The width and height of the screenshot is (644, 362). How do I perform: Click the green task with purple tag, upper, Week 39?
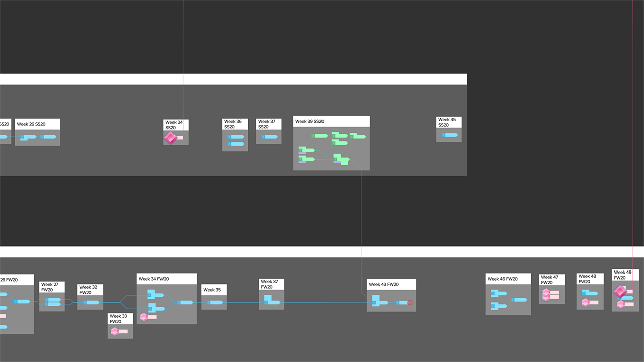point(306,150)
